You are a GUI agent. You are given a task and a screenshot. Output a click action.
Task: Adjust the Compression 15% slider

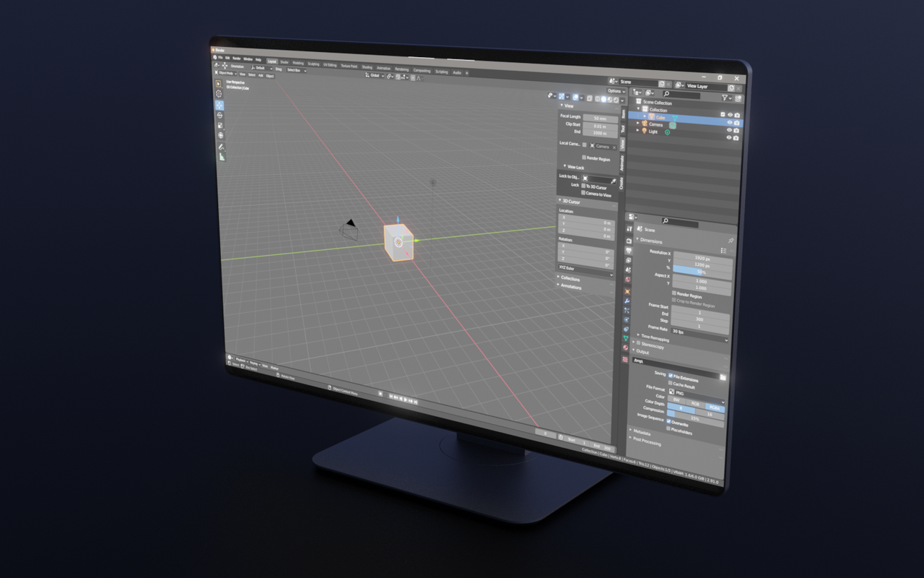696,419
